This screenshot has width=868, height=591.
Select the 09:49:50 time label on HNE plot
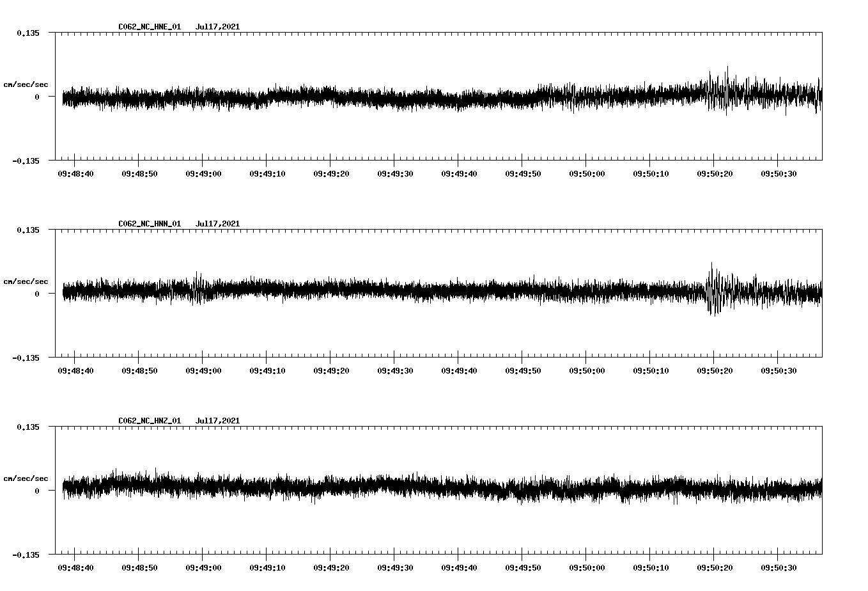523,173
